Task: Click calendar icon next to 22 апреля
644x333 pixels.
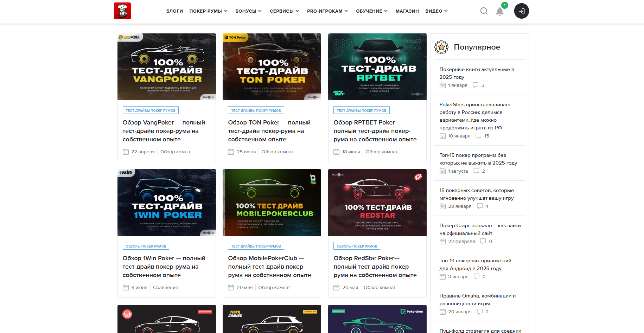Action: [126, 152]
